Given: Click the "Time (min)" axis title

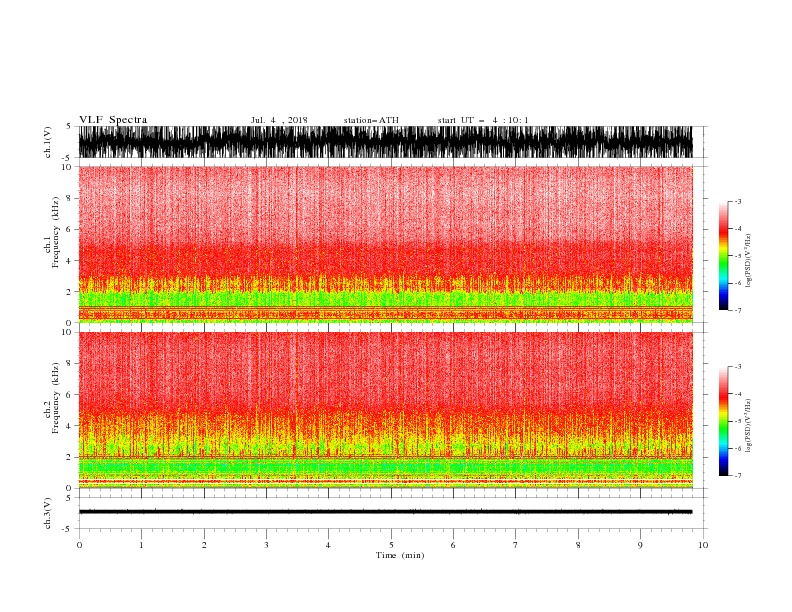Looking at the screenshot, I should (400, 555).
